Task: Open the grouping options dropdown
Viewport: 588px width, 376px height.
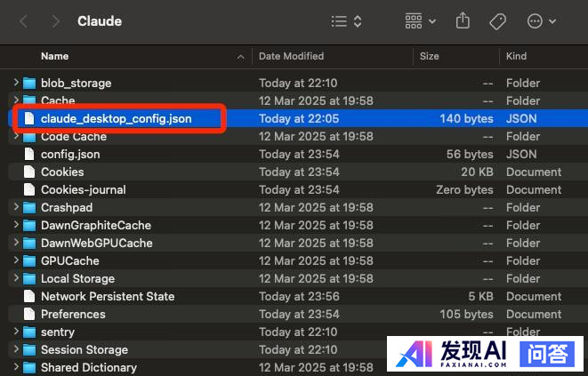Action: tap(420, 20)
